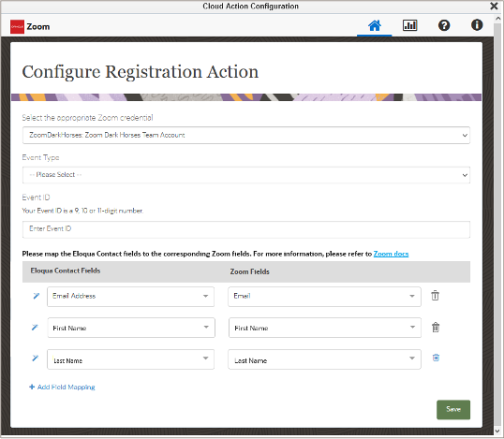
Task: Click the scrollbar down arrow
Action: [x=497, y=431]
